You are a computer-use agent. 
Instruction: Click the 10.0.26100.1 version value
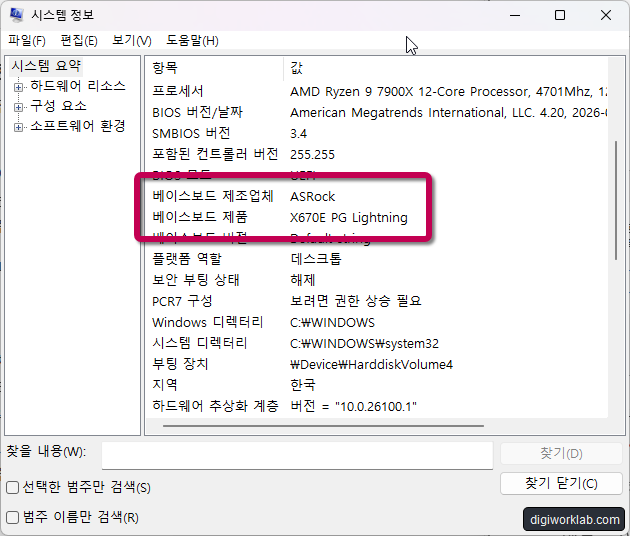353,406
